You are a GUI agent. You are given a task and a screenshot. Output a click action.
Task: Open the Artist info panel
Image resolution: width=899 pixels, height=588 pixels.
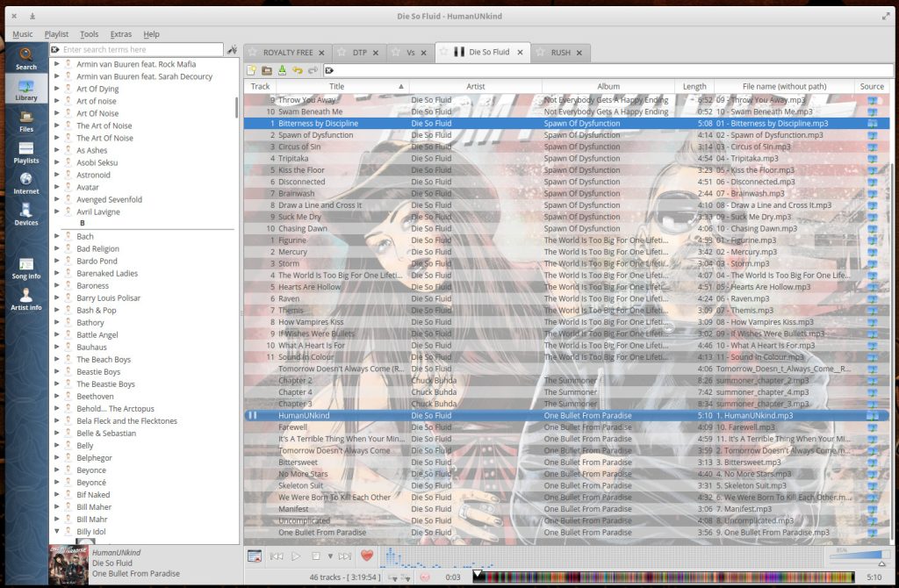(x=26, y=298)
